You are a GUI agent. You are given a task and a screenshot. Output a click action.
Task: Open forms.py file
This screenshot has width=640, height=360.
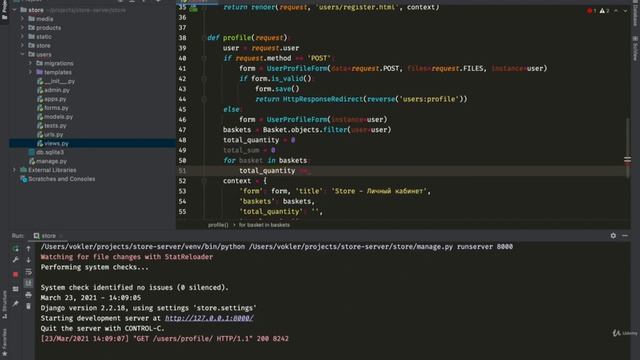pyautogui.click(x=53, y=108)
